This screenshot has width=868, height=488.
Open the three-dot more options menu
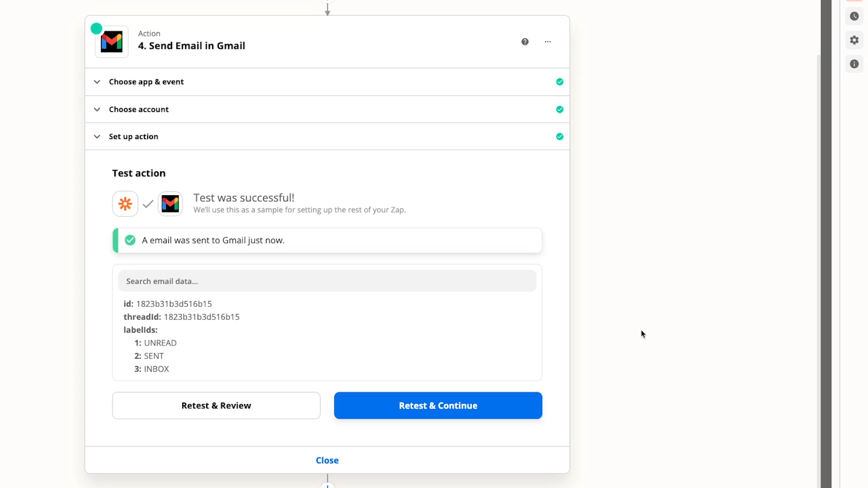pyautogui.click(x=548, y=42)
